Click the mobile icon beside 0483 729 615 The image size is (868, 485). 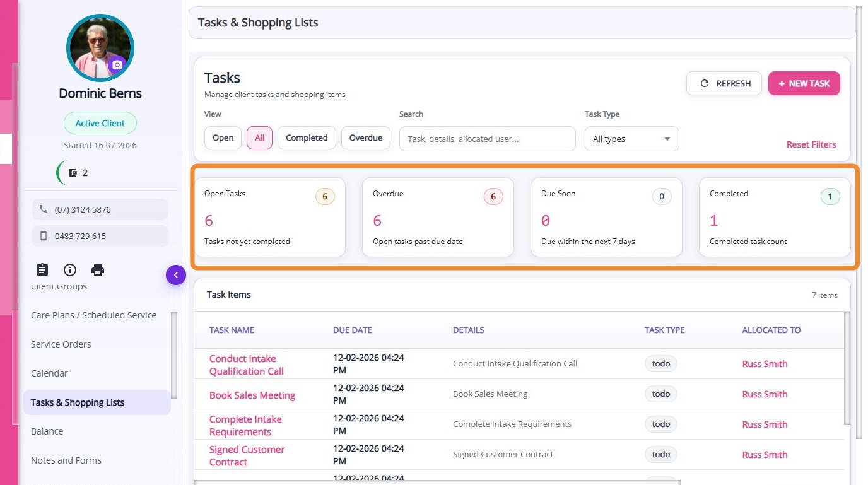pos(44,236)
